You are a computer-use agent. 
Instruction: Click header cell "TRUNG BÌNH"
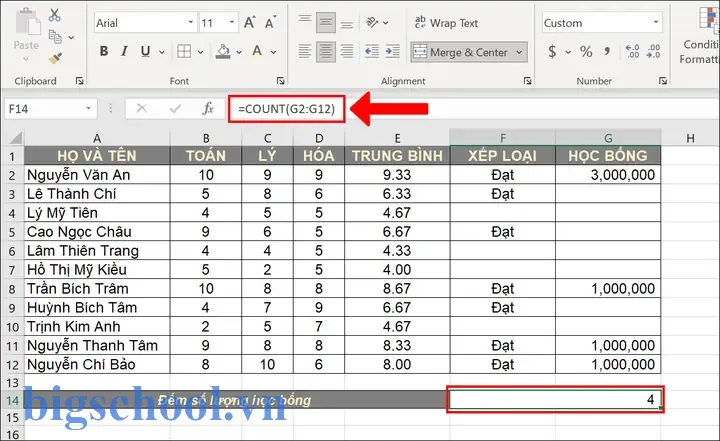397,155
